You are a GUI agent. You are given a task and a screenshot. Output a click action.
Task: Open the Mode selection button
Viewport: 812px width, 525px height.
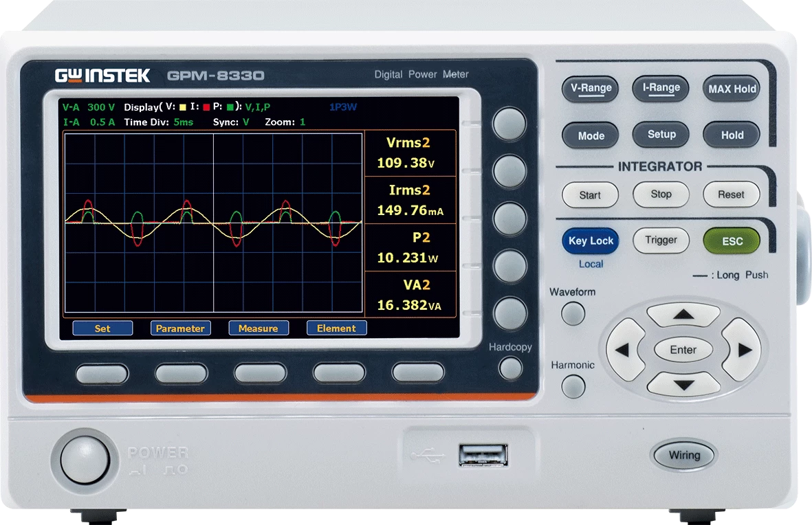[591, 135]
